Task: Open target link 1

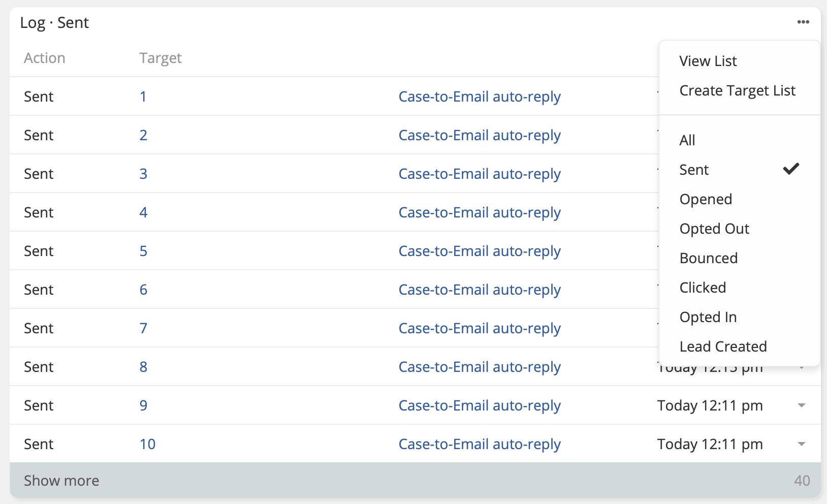Action: coord(143,97)
